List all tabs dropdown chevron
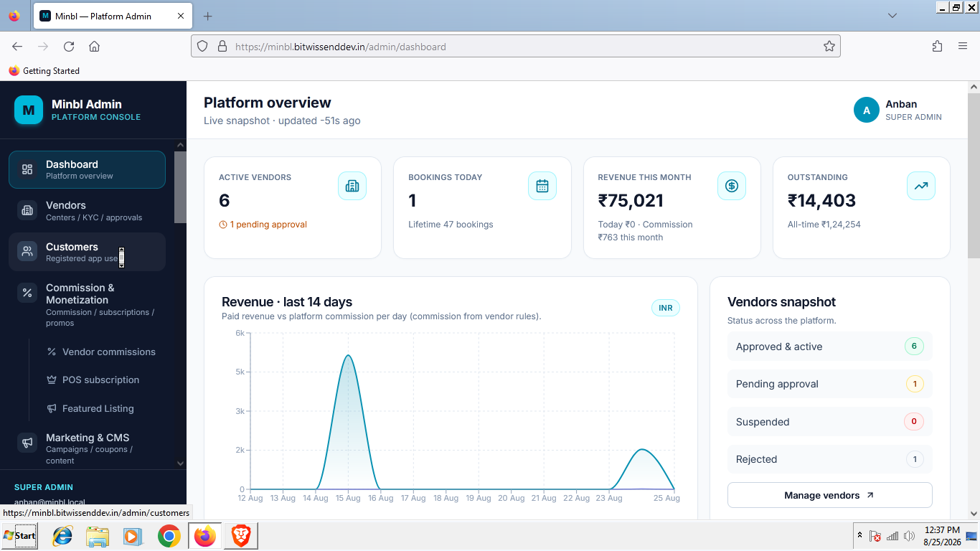The height and width of the screenshot is (551, 980). point(892,16)
